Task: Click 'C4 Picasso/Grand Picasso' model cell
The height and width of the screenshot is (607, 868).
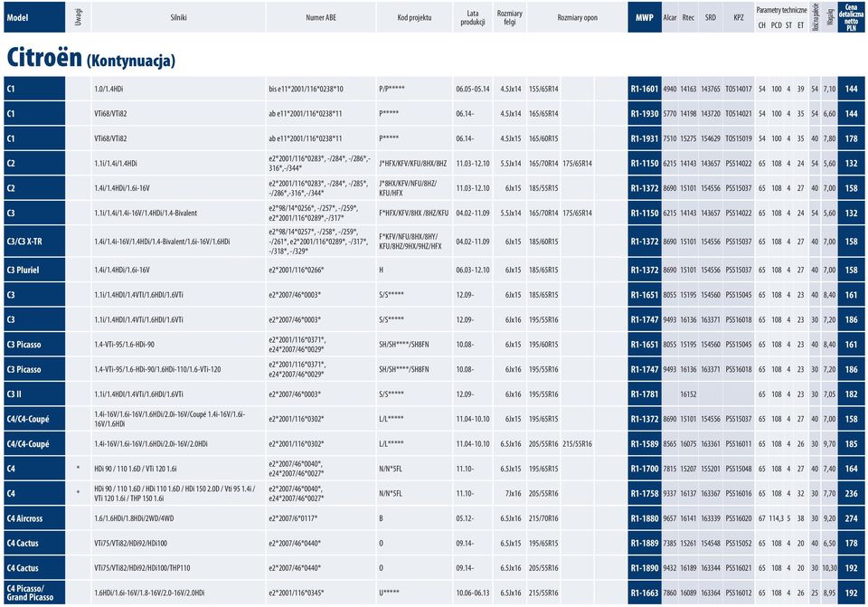Action: (34, 593)
